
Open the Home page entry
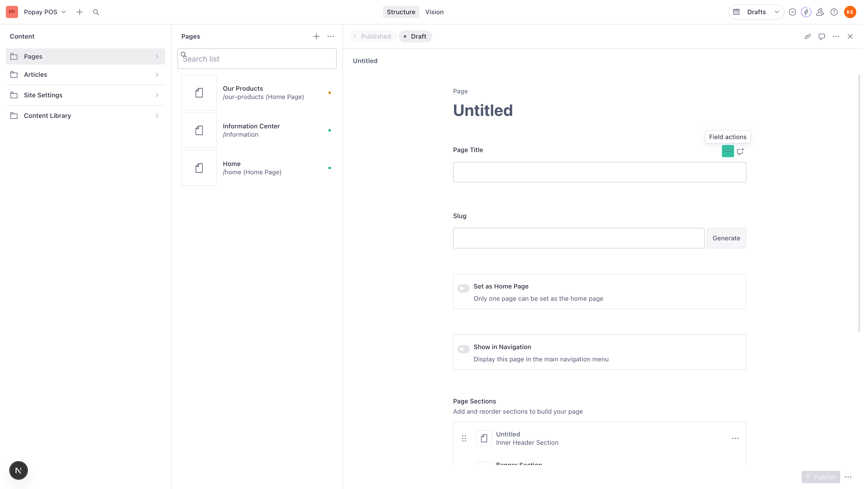(x=257, y=168)
